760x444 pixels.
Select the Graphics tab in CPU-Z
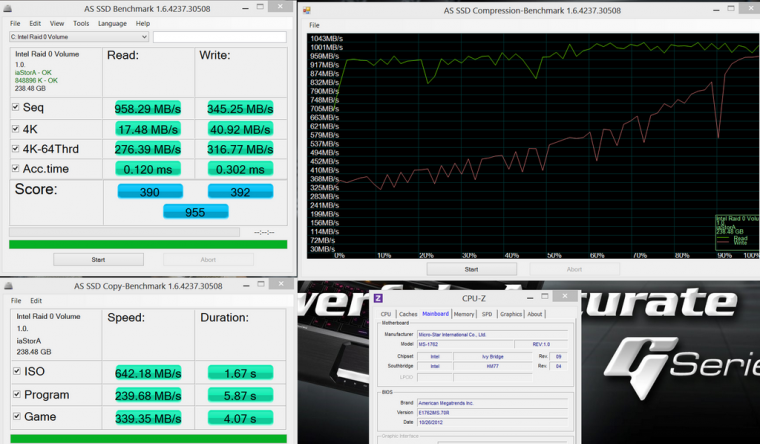511,314
